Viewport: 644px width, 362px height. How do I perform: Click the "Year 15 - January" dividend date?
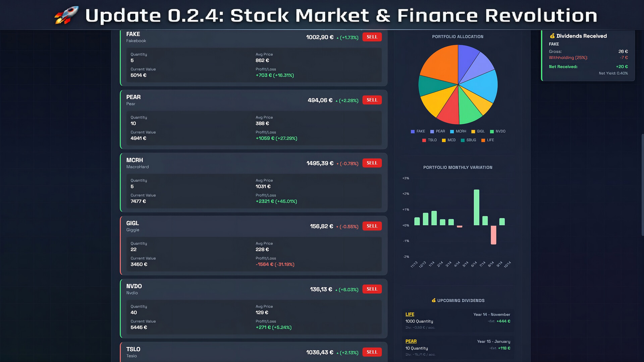(494, 342)
